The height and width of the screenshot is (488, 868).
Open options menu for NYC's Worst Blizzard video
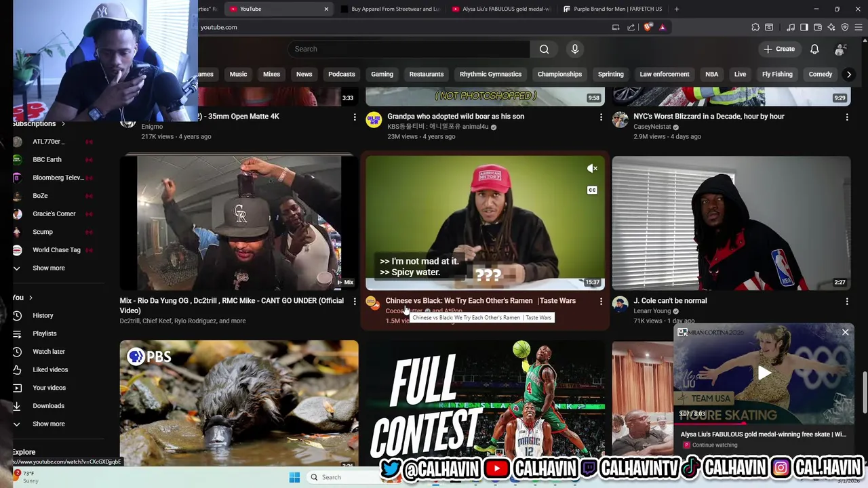click(x=847, y=117)
